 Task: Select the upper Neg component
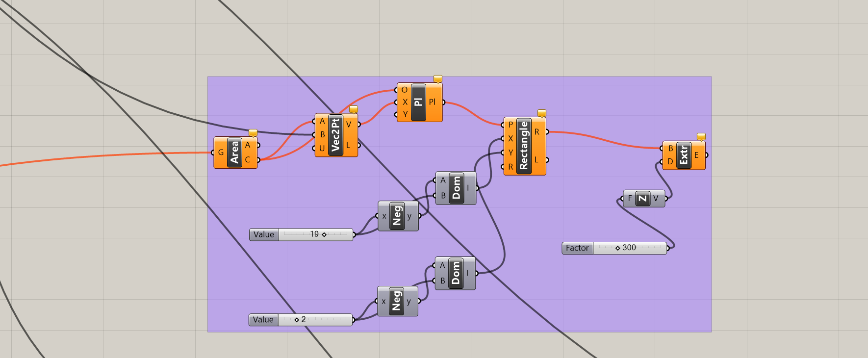coord(397,216)
